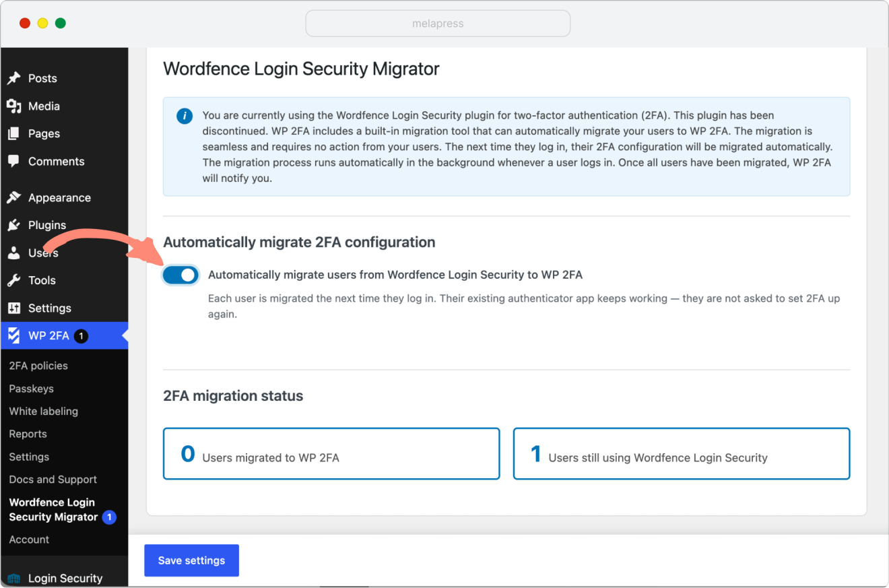
Task: Open the Login Security menu item
Action: pos(64,579)
